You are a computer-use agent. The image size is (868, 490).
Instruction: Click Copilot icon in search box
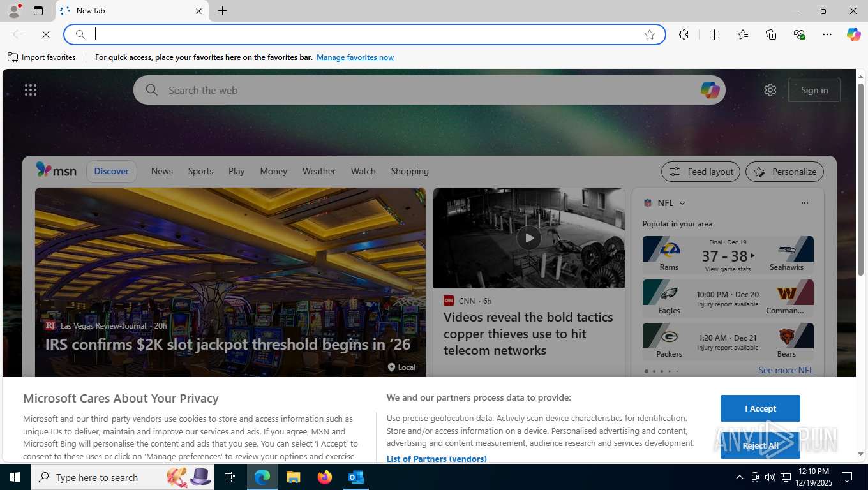click(x=710, y=90)
